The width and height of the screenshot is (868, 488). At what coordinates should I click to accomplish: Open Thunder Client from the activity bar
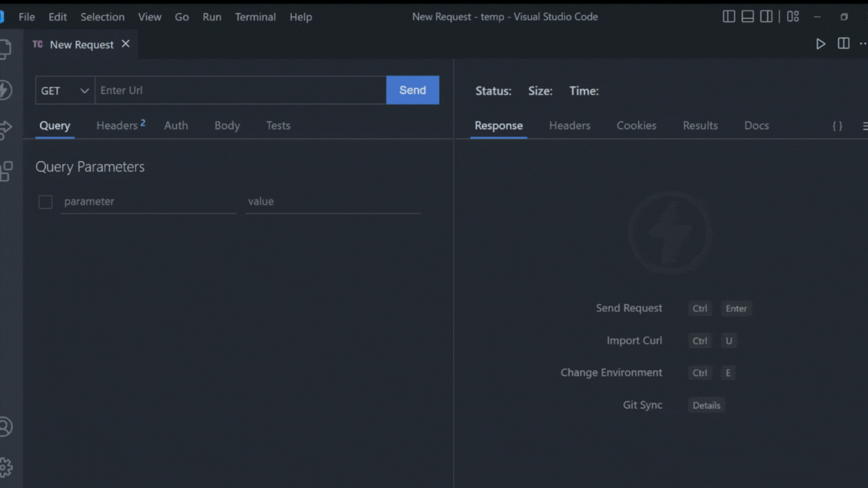[5, 90]
